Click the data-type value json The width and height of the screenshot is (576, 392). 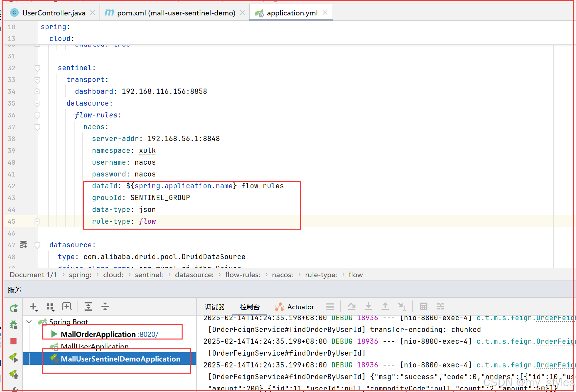click(147, 210)
